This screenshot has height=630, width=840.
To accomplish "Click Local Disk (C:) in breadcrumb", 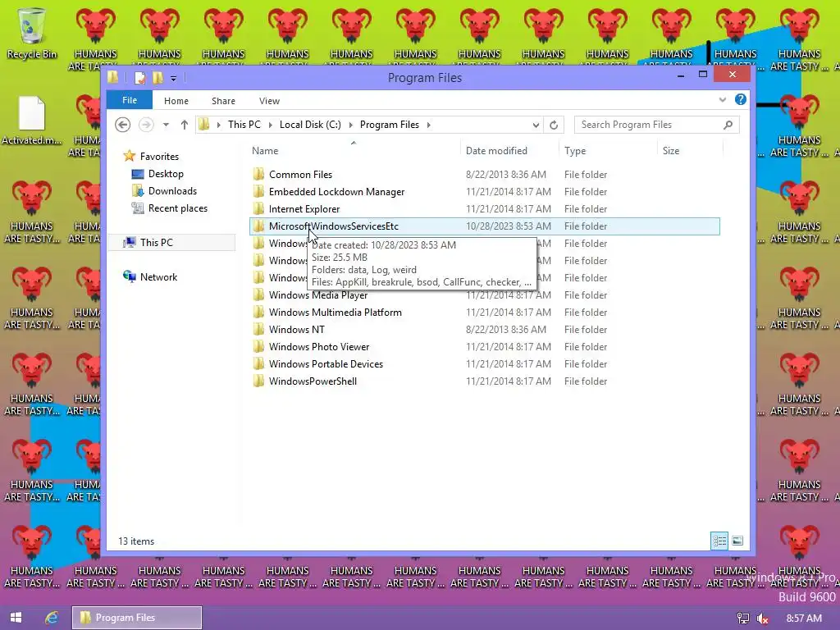I will coord(310,125).
